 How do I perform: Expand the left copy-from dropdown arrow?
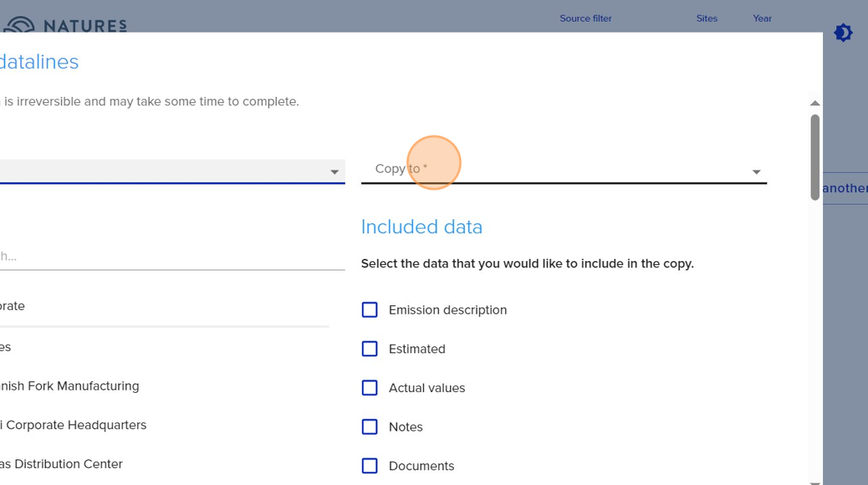(x=335, y=172)
